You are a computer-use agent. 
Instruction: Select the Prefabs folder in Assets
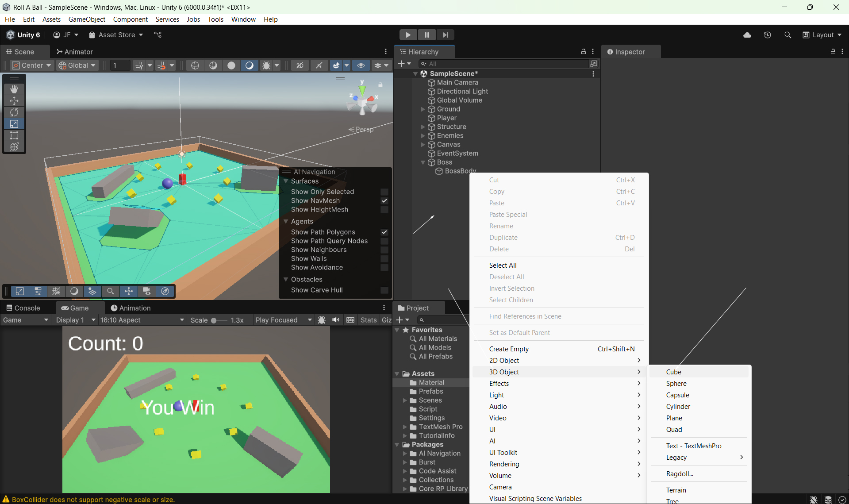pyautogui.click(x=430, y=392)
